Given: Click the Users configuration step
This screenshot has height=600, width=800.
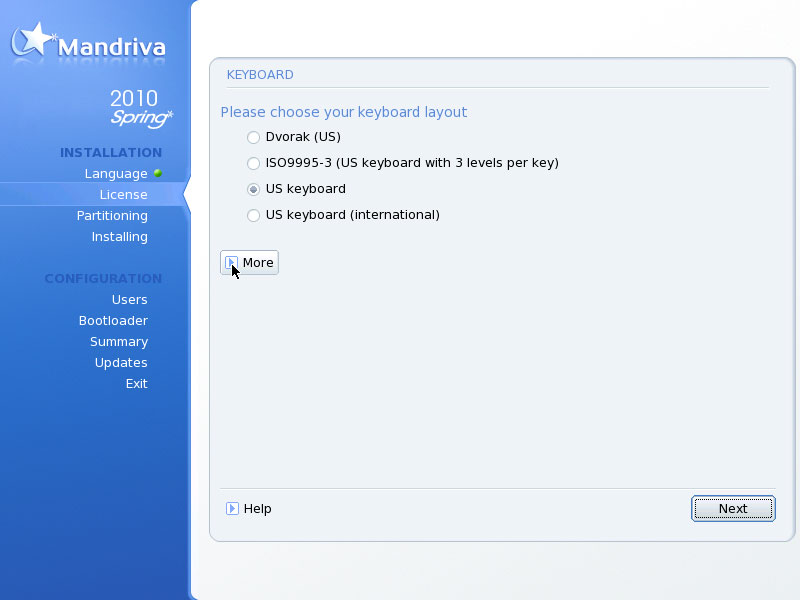Looking at the screenshot, I should click(130, 299).
